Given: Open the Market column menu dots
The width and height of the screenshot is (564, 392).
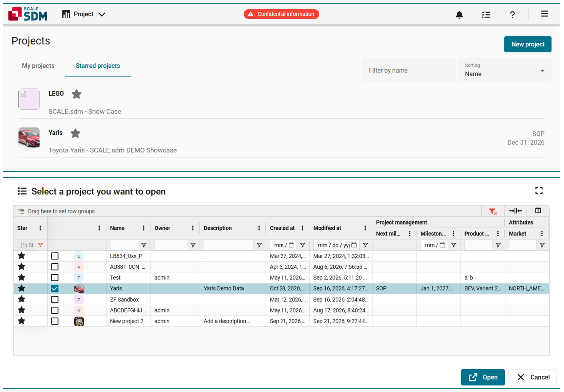Looking at the screenshot, I should tap(542, 234).
